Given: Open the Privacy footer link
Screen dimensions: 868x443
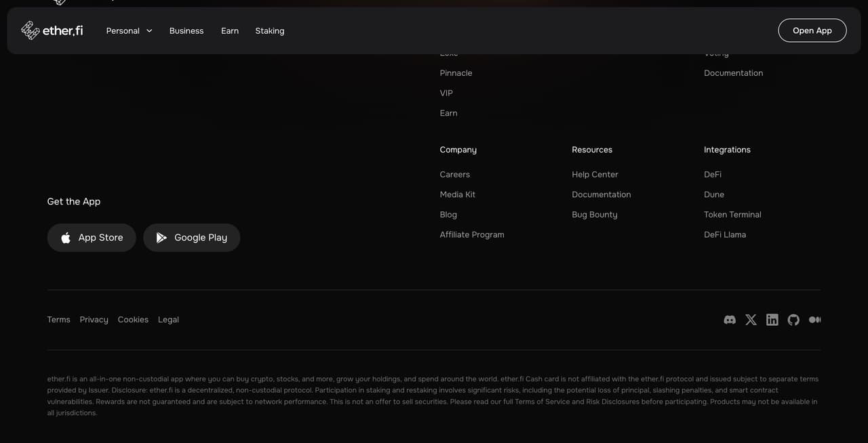Looking at the screenshot, I should click(x=94, y=320).
